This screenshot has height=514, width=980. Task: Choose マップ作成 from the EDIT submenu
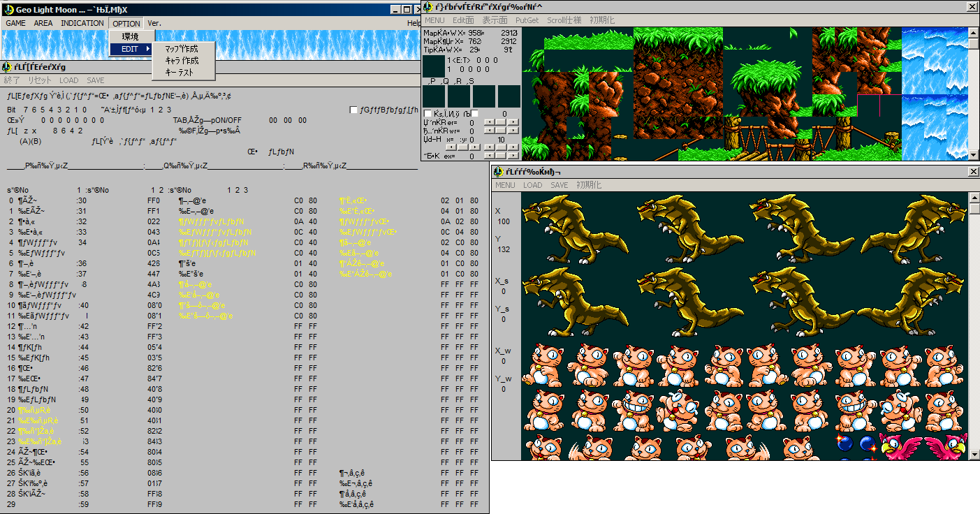tap(182, 49)
